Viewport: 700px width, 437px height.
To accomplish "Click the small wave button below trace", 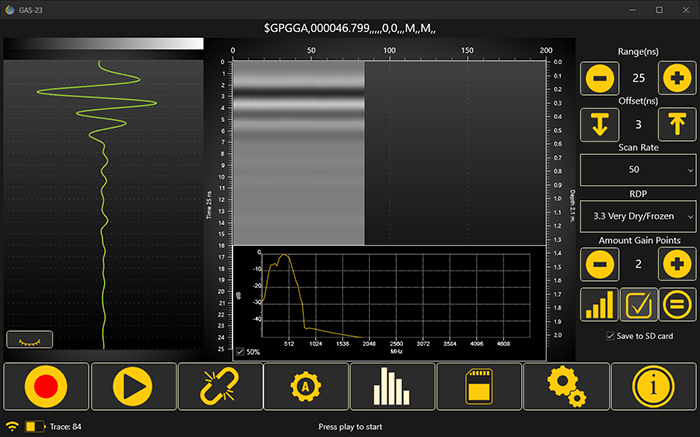I will click(x=29, y=340).
